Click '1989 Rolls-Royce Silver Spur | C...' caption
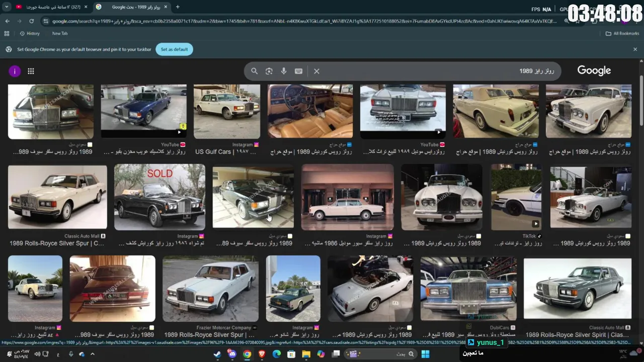Image resolution: width=644 pixels, height=362 pixels. [x=57, y=243]
